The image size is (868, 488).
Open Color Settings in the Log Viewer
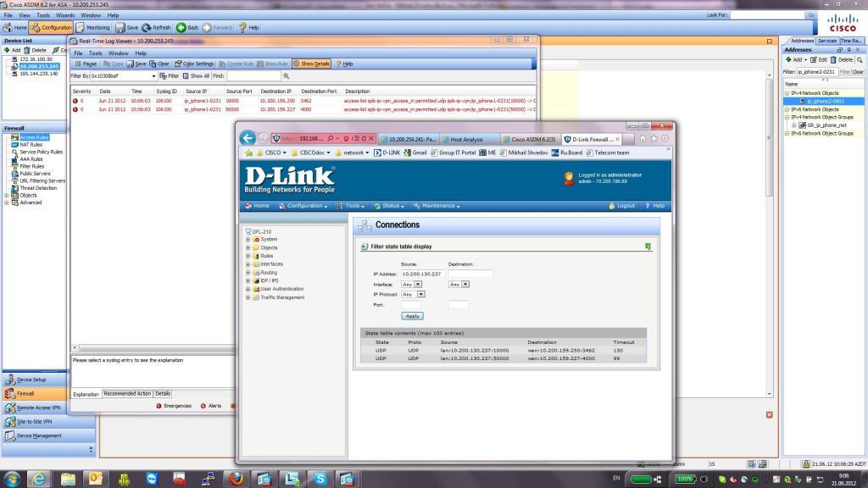(194, 64)
